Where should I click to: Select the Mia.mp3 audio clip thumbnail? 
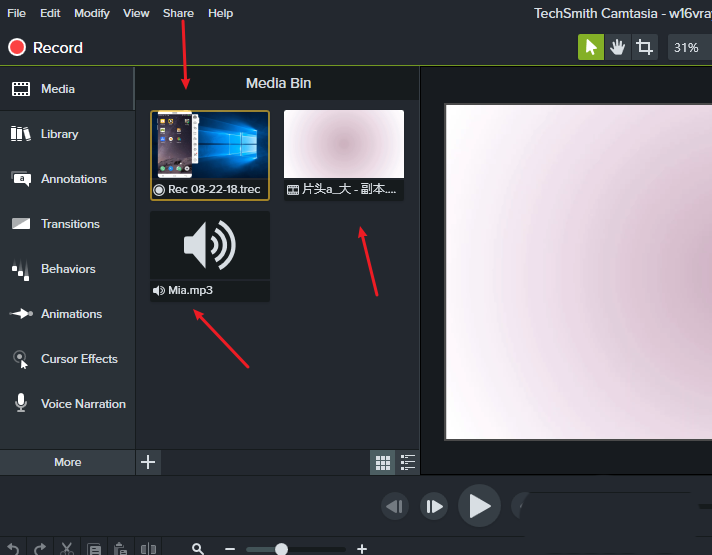click(210, 245)
